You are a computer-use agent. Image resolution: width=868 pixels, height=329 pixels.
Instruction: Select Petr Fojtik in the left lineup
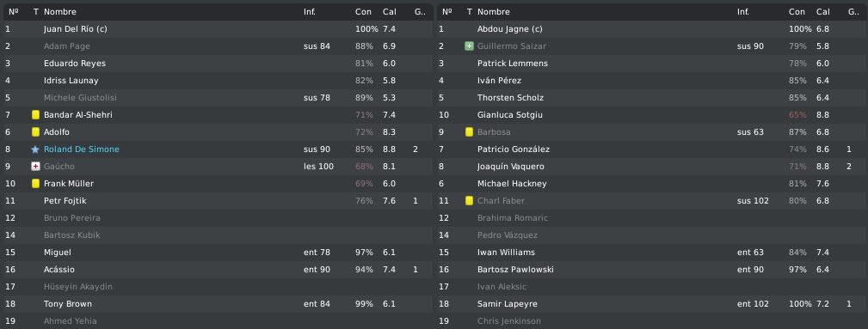pyautogui.click(x=217, y=201)
